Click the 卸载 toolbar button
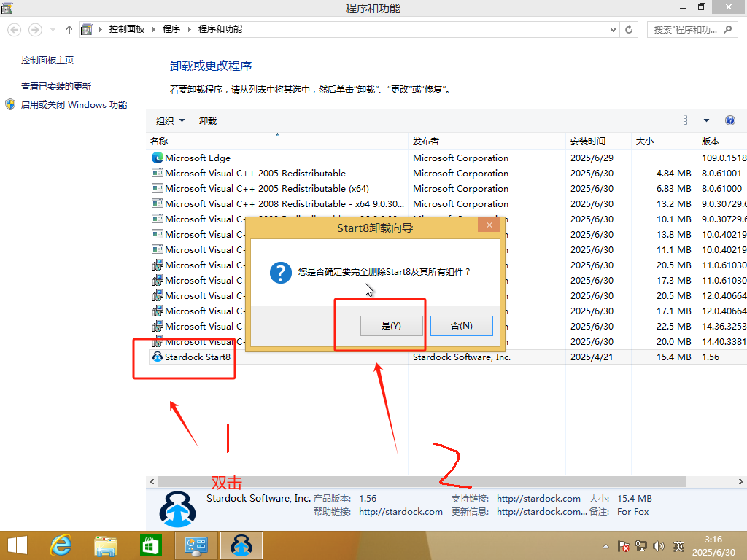This screenshot has height=560, width=747. 208,121
